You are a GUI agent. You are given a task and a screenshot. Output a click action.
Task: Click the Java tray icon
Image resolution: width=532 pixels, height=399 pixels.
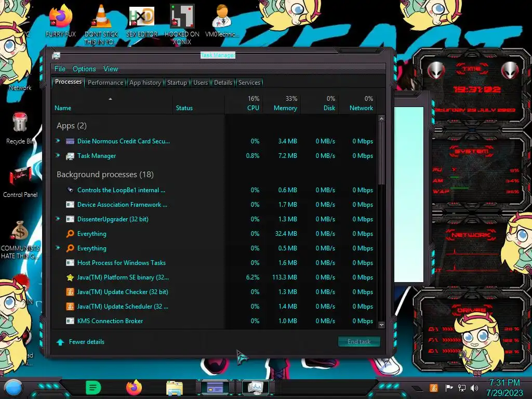click(434, 388)
